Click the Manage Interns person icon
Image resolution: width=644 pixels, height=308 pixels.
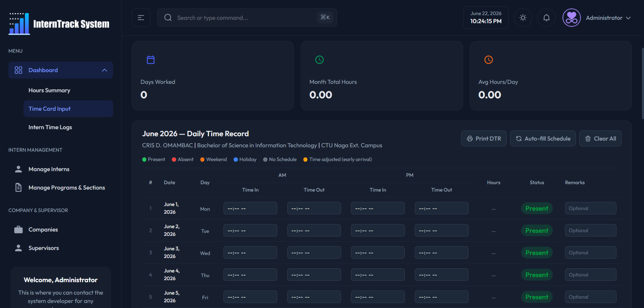click(x=18, y=169)
